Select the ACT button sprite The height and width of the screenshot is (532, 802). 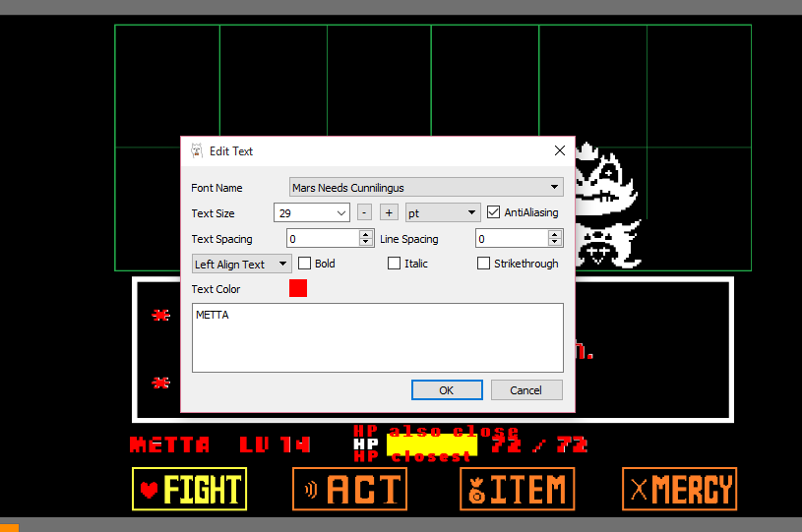350,489
